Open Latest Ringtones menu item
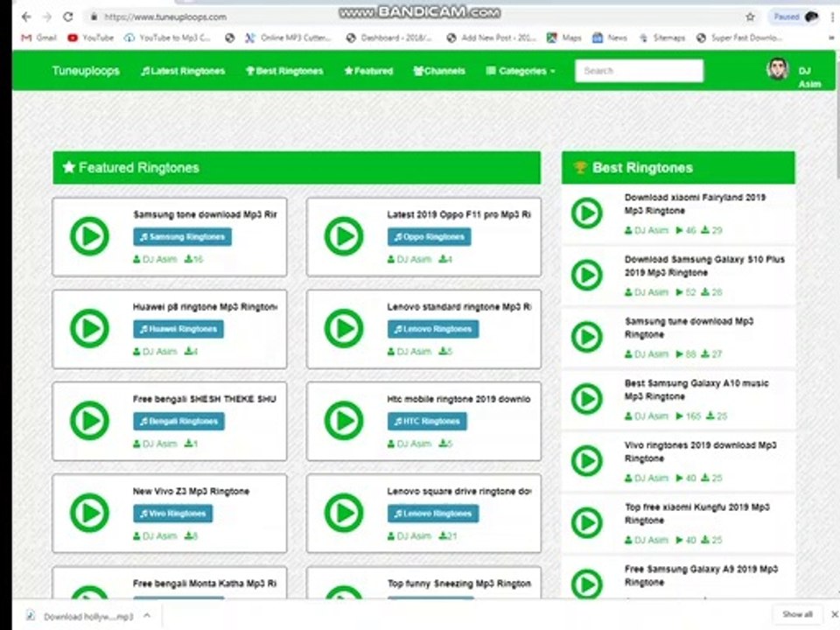Screen dimensions: 840x630 point(183,71)
